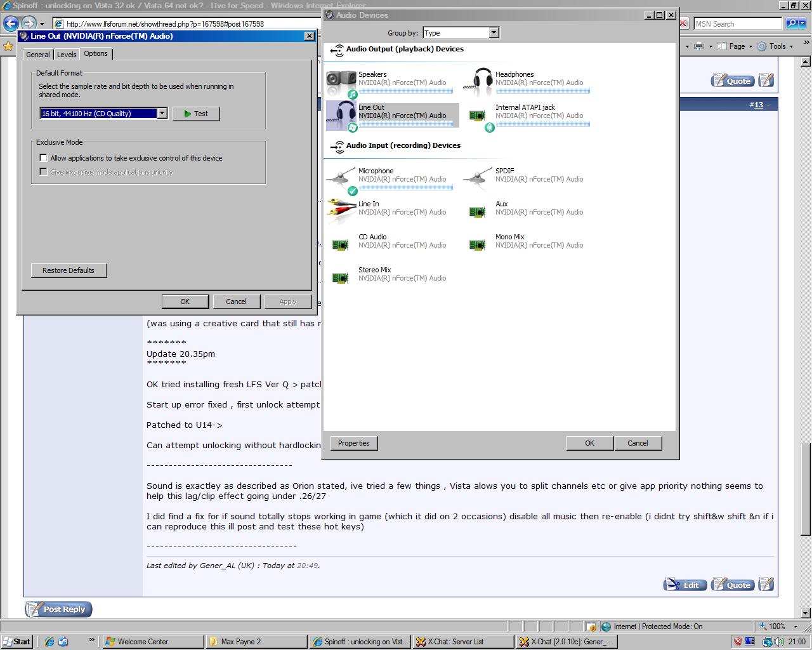Viewport: 812px width, 650px height.
Task: Confirm the Line Out dialog with OK
Action: click(185, 302)
